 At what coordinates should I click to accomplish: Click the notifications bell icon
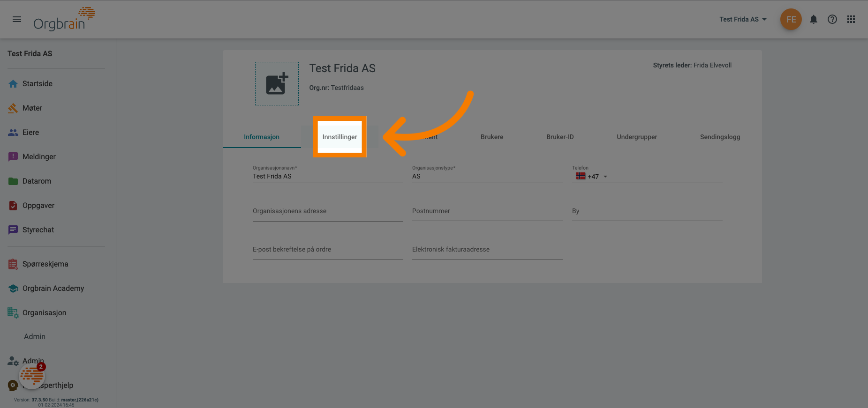(x=814, y=19)
